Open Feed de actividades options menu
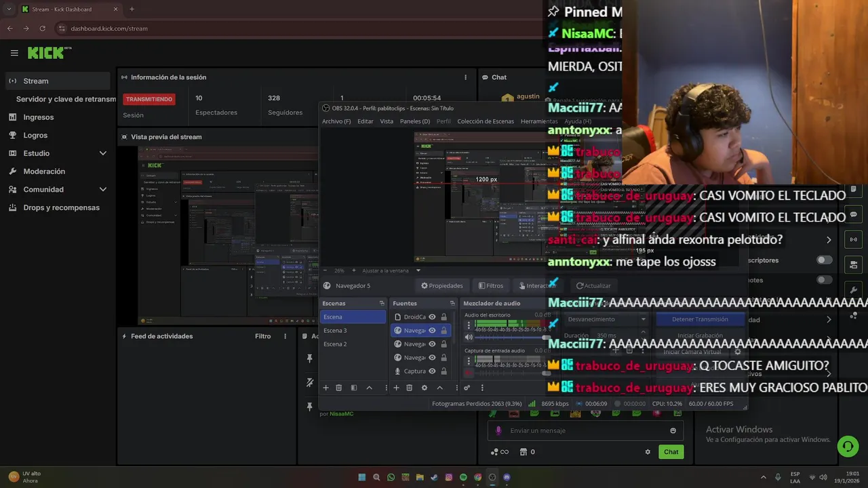Image resolution: width=868 pixels, height=488 pixels. 285,336
